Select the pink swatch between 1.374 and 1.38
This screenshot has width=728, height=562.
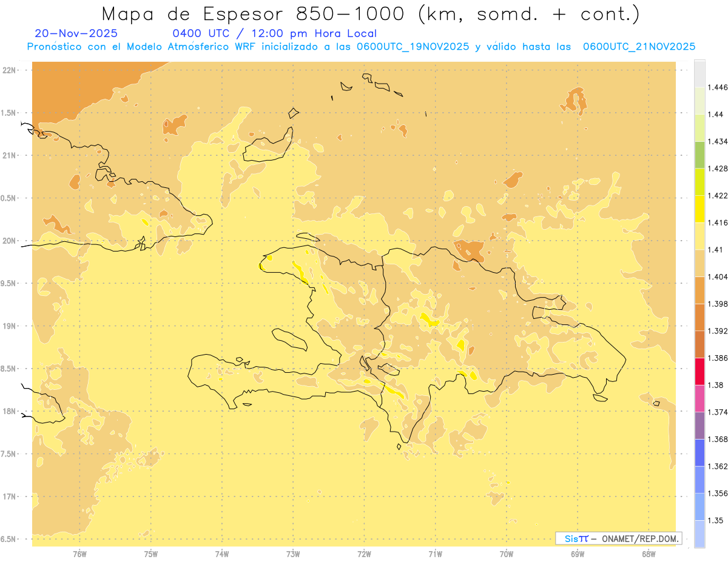coord(699,399)
